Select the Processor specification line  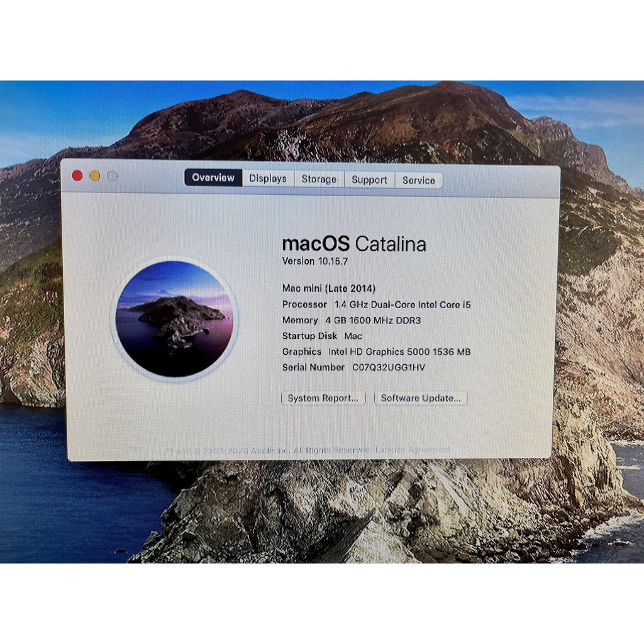(x=377, y=304)
